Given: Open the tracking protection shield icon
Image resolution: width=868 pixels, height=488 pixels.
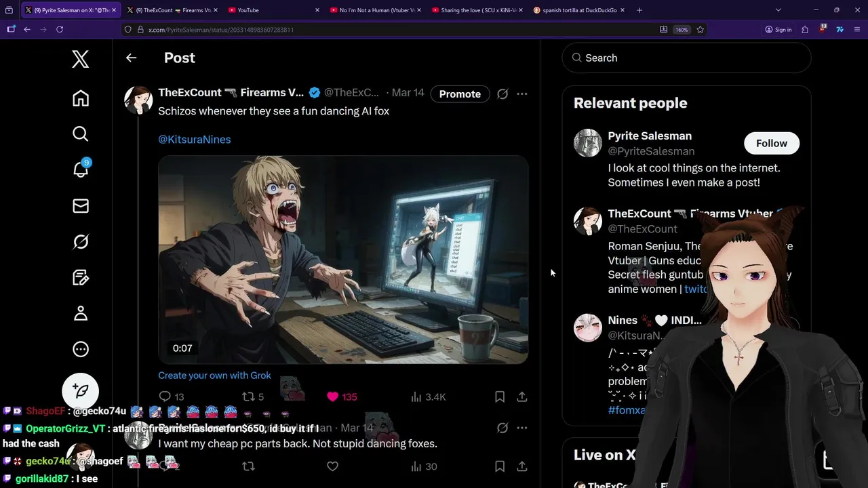Looking at the screenshot, I should click(129, 30).
